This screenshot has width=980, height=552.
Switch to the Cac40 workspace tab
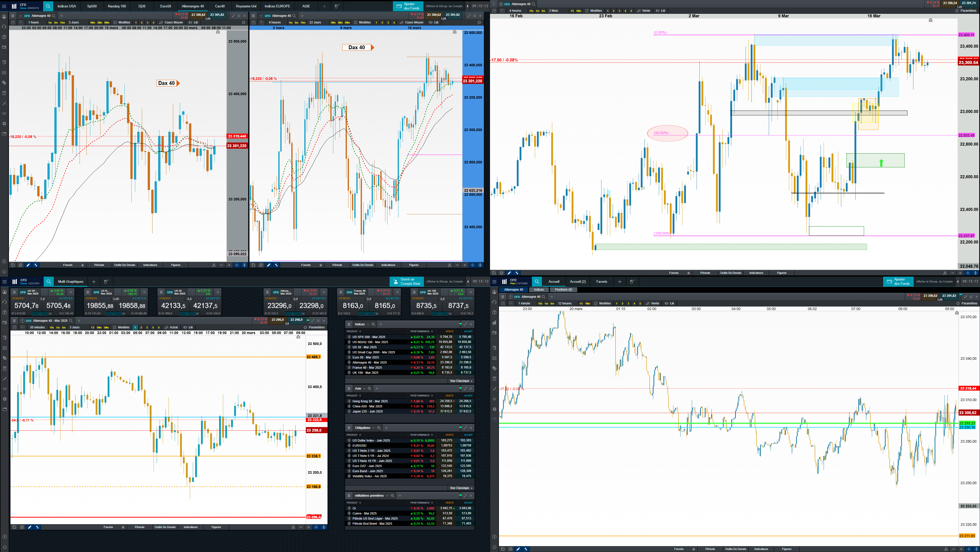[x=220, y=6]
